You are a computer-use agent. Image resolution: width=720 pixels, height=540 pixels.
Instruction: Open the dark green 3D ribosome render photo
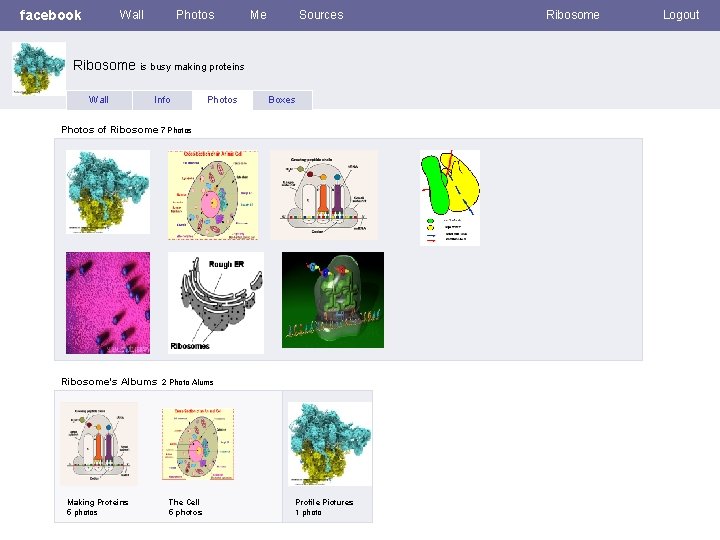[333, 300]
